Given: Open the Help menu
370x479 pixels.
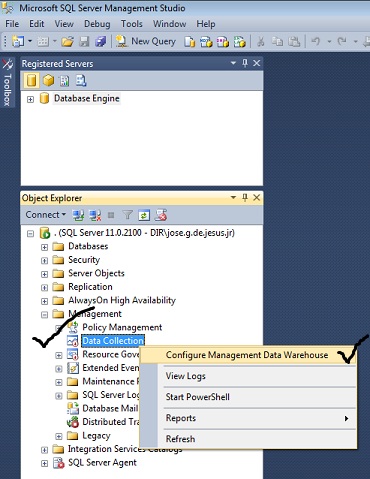Looking at the screenshot, I should pyautogui.click(x=206, y=24).
